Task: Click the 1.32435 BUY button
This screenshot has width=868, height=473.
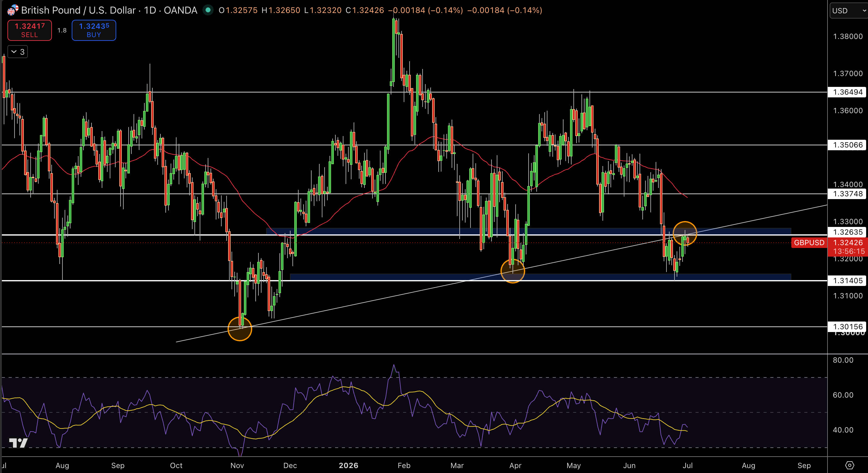Action: [x=94, y=30]
